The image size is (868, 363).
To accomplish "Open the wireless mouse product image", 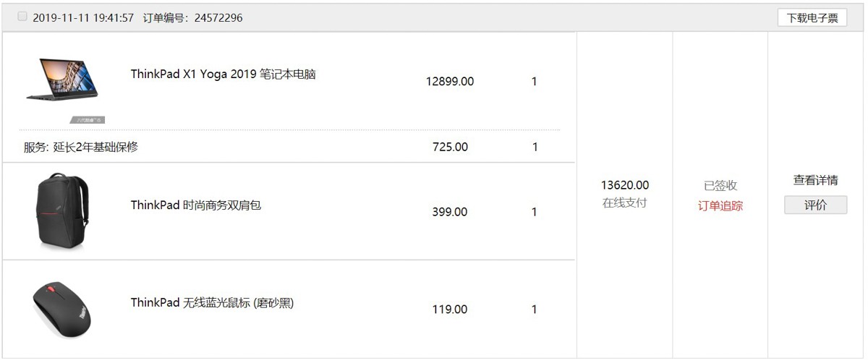I will pos(62,309).
